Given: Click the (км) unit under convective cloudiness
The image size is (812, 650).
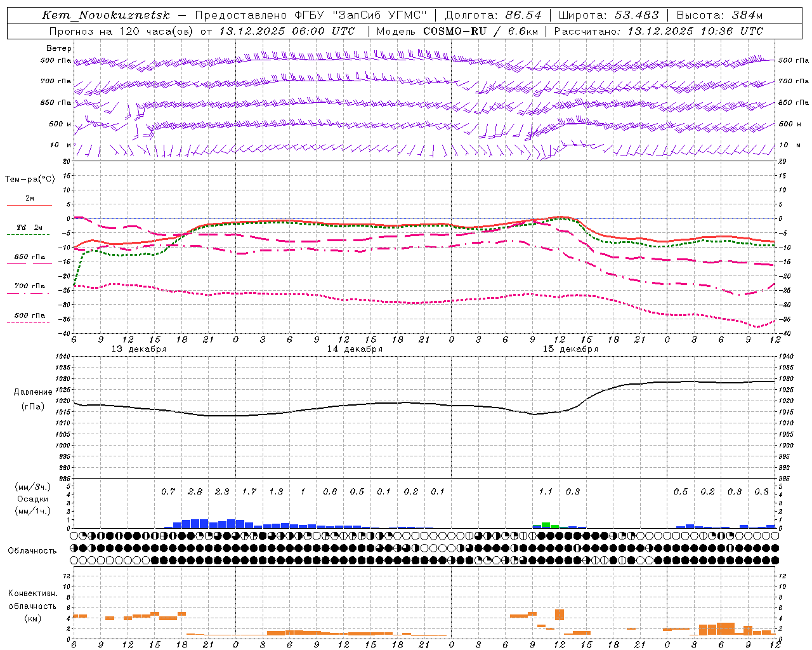Looking at the screenshot, I should (32, 618).
